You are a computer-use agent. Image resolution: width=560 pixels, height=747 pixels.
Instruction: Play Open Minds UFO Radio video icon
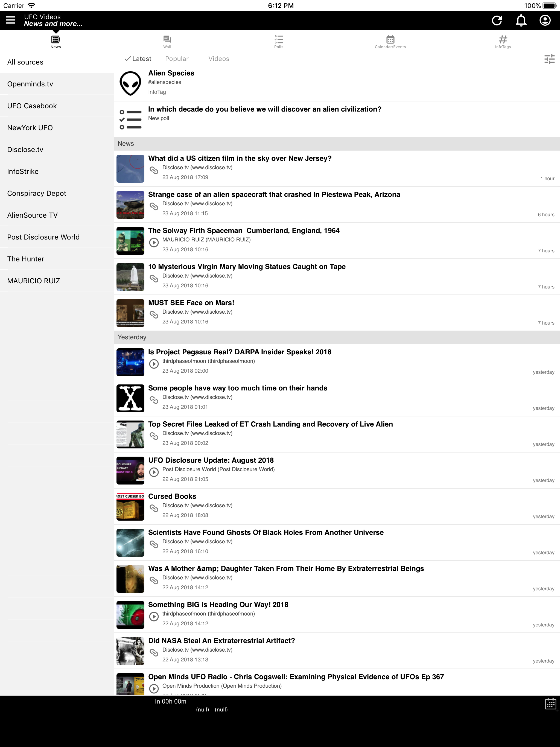tap(154, 688)
